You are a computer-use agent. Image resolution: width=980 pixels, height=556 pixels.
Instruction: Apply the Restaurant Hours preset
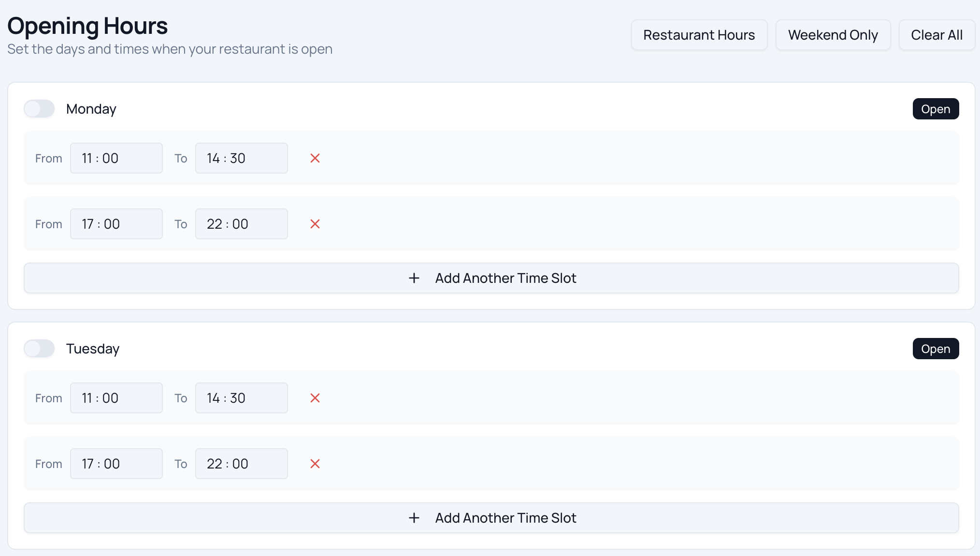click(699, 34)
